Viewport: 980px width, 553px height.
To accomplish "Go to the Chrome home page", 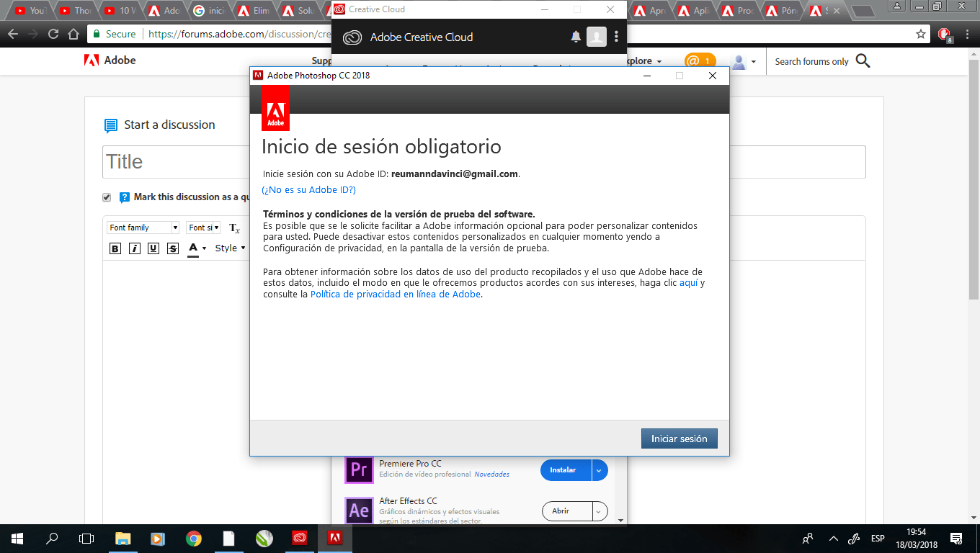I will pyautogui.click(x=73, y=34).
